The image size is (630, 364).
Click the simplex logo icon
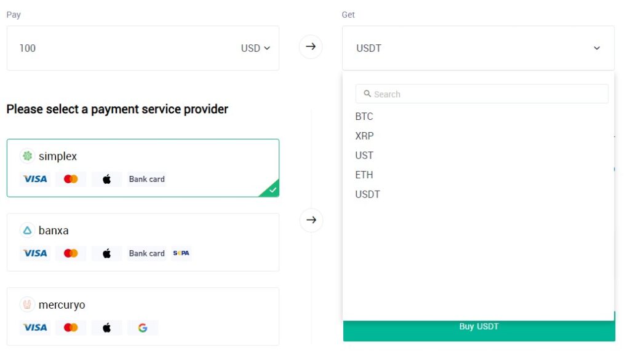[x=27, y=156]
